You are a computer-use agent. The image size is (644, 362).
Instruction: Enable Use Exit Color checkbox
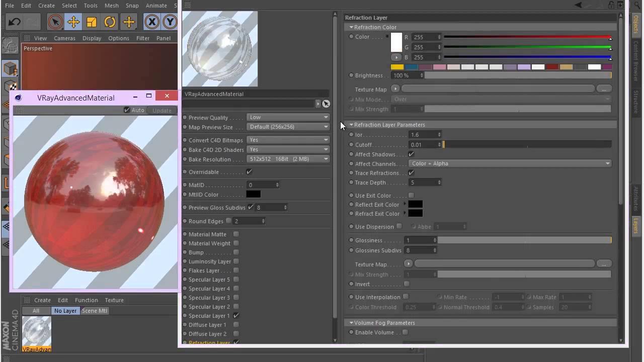411,196
